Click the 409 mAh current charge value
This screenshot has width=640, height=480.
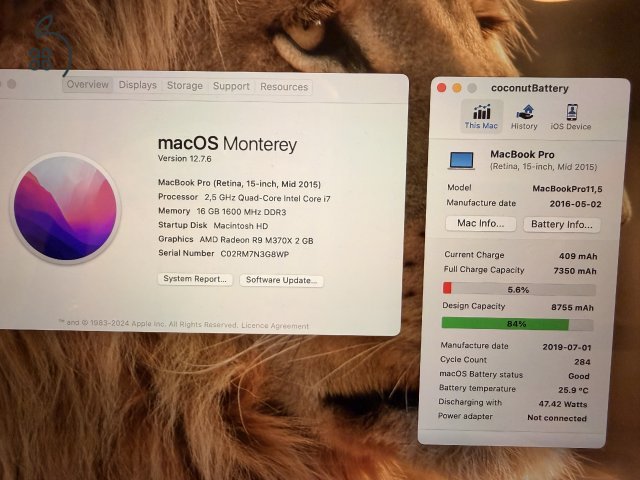click(578, 256)
